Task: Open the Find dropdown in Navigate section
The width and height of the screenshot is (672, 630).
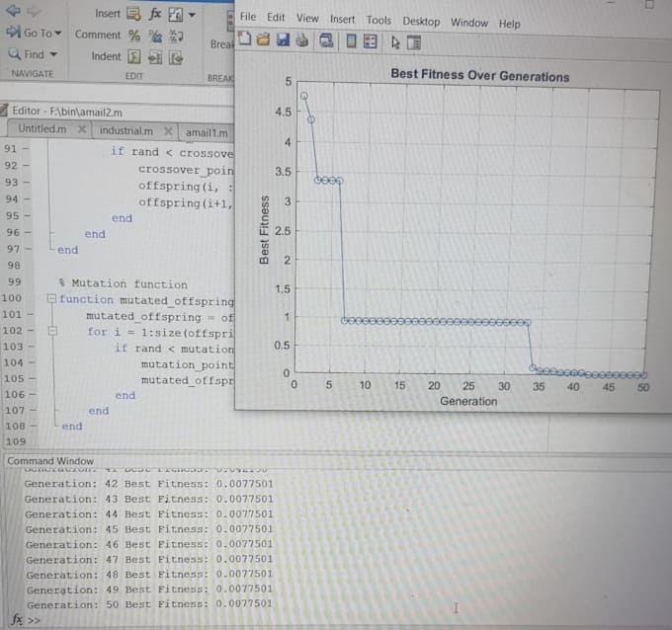Action: coord(53,54)
